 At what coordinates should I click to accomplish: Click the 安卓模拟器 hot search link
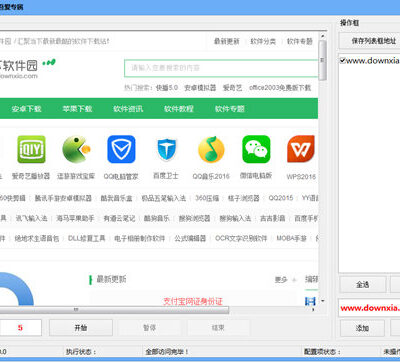click(200, 88)
